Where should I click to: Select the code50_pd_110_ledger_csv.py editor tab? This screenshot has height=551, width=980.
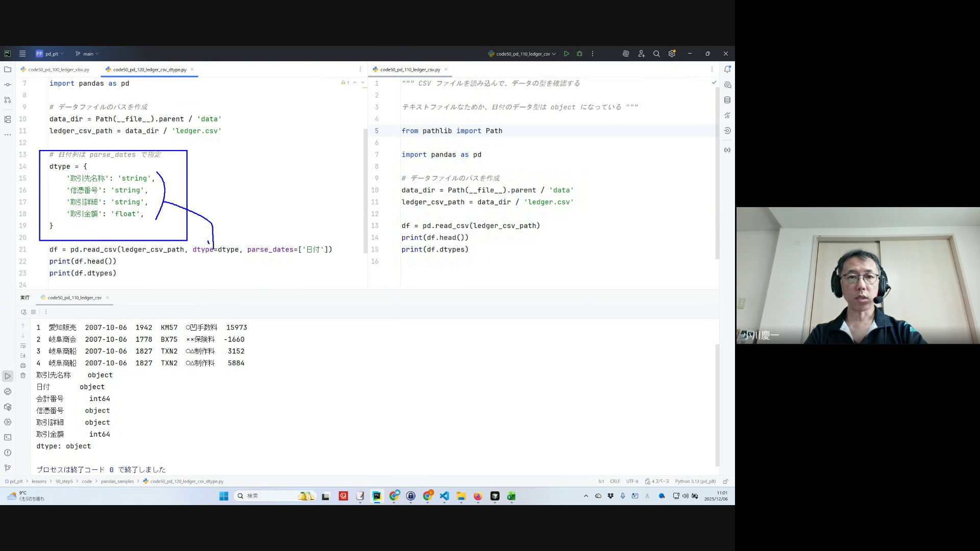coord(410,69)
